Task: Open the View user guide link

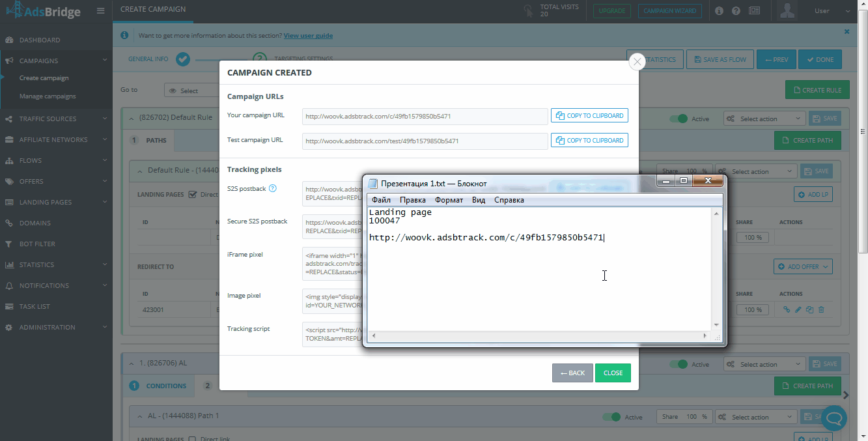Action: 308,35
